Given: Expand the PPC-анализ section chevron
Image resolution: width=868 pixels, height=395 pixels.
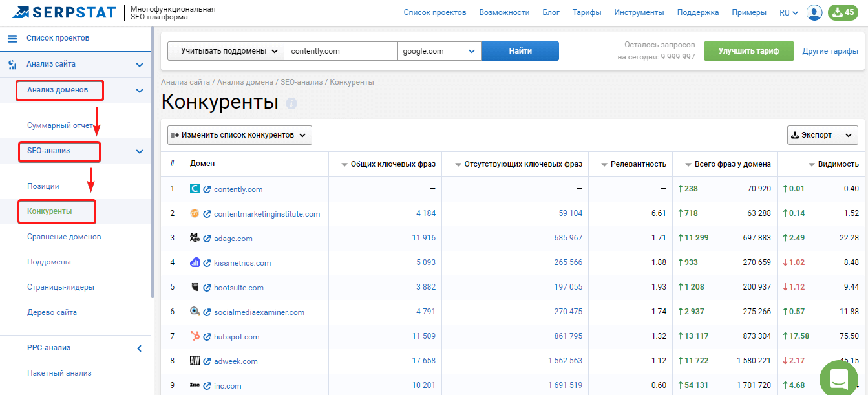Looking at the screenshot, I should [x=139, y=348].
